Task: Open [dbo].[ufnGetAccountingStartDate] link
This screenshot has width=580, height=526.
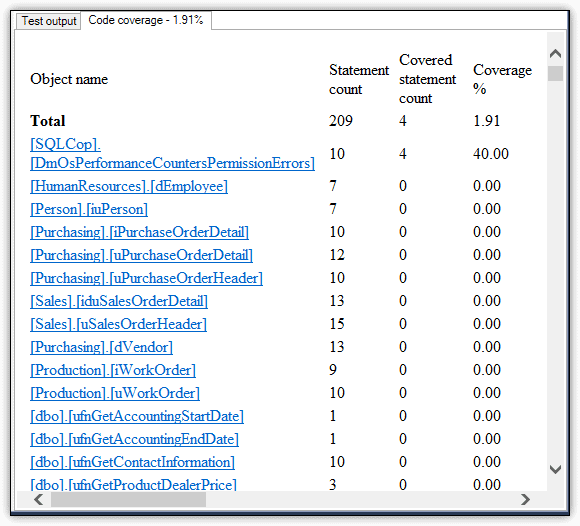Action: [137, 416]
